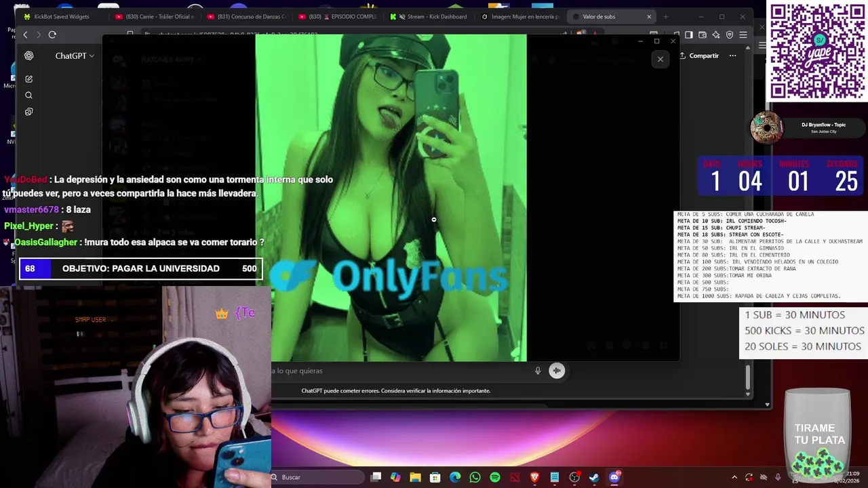Open Task View on the taskbar

tap(376, 477)
